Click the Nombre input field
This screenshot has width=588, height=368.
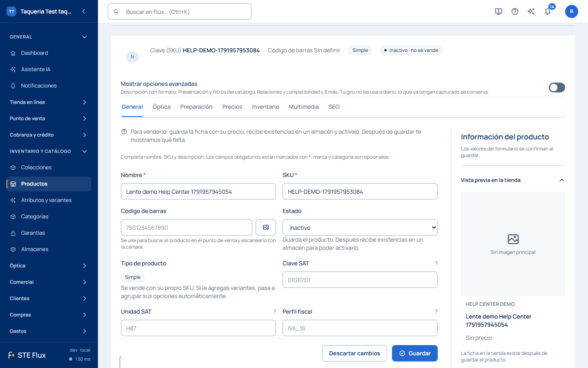tap(198, 191)
